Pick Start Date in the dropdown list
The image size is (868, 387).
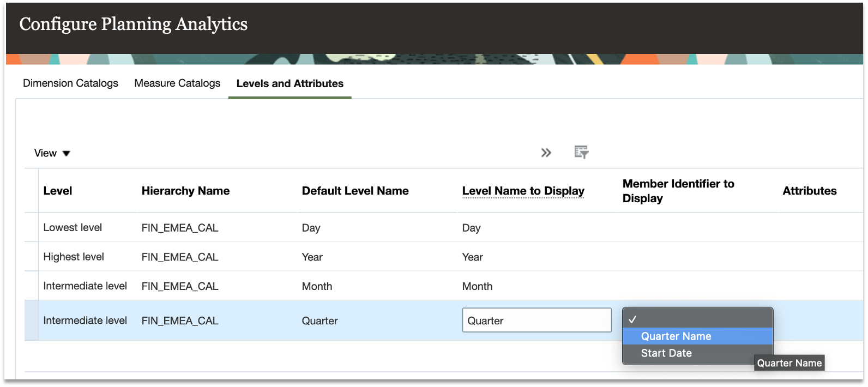pyautogui.click(x=666, y=353)
